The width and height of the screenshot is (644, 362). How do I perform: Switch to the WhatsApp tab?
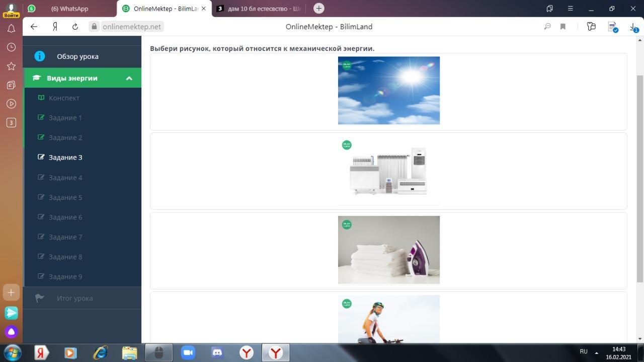(x=69, y=9)
